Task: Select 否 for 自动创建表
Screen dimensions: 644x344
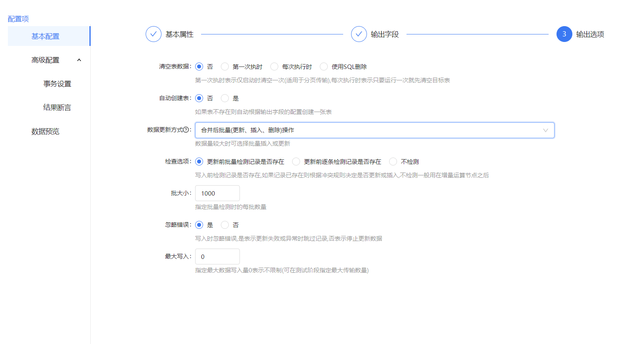Action: 199,98
